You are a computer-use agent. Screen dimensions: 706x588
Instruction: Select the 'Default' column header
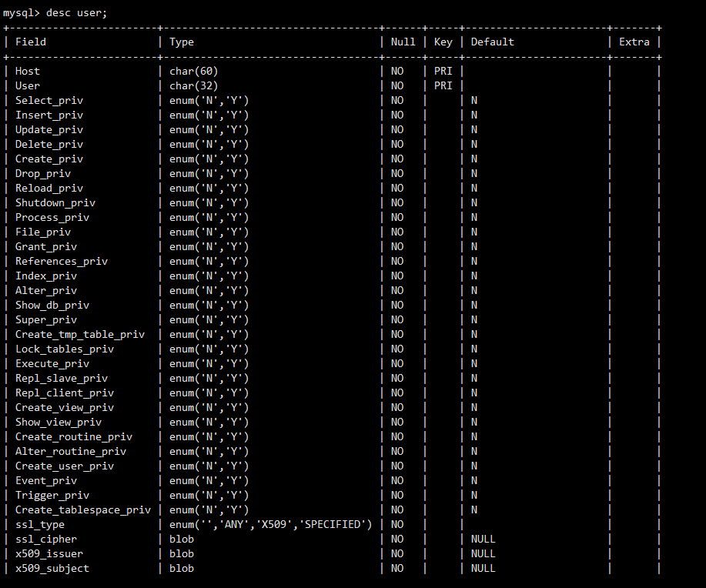pos(492,42)
